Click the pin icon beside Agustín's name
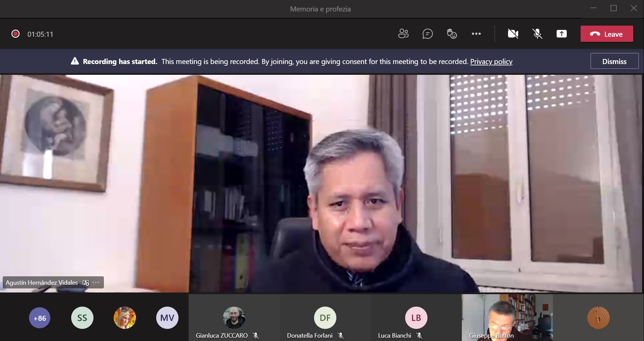The height and width of the screenshot is (341, 644). tap(86, 283)
